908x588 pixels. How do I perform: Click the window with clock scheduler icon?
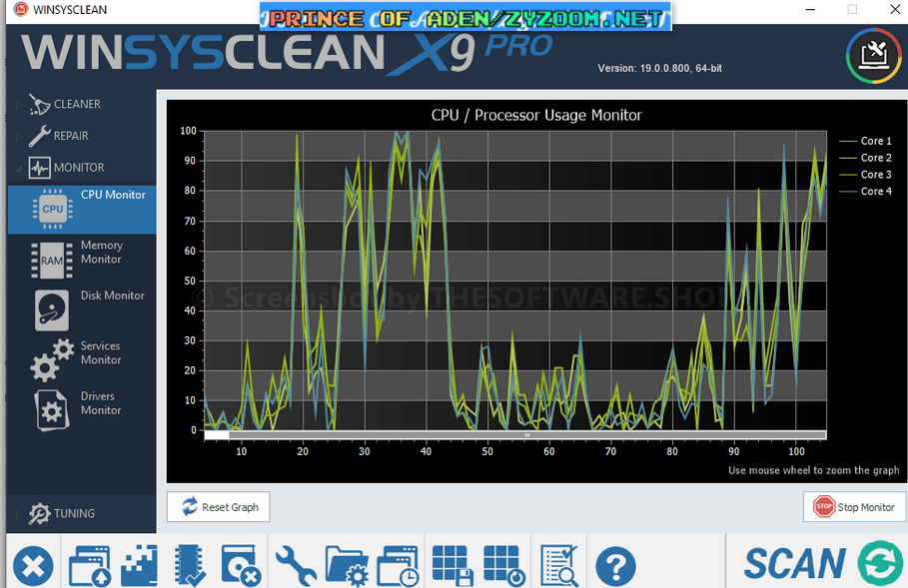pyautogui.click(x=398, y=565)
